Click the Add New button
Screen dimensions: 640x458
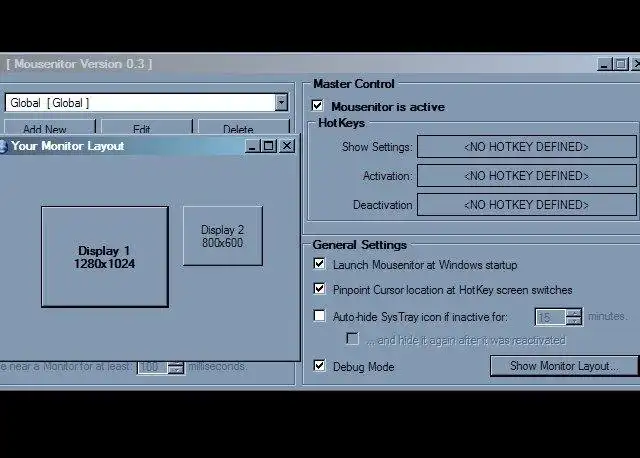tap(49, 127)
